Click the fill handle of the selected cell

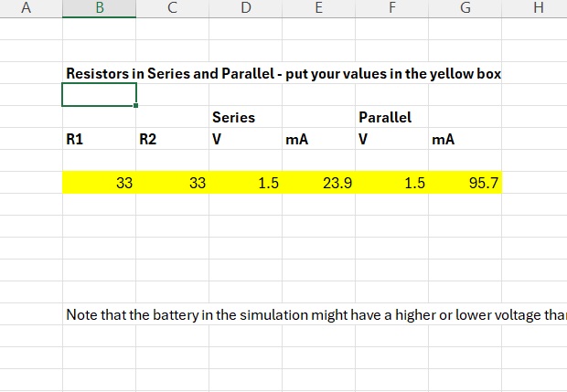[136, 106]
